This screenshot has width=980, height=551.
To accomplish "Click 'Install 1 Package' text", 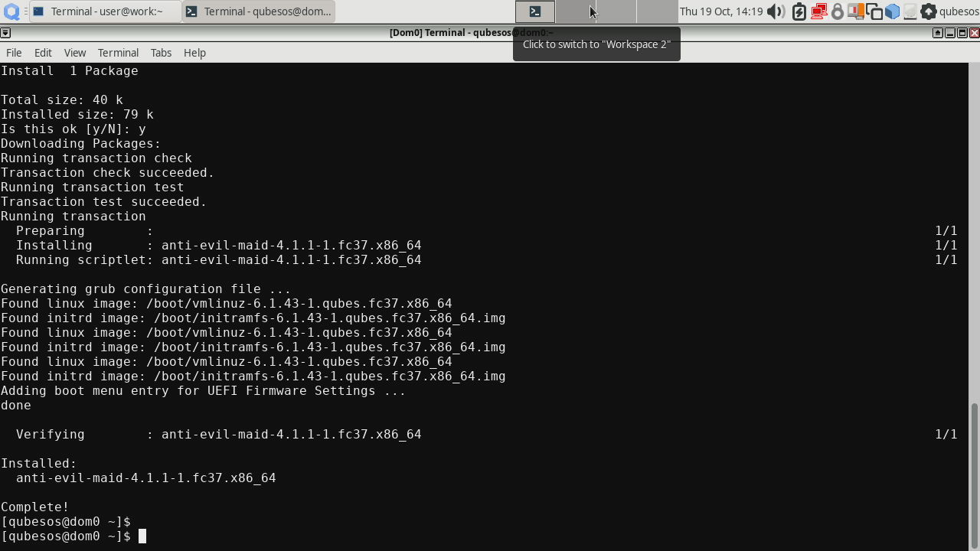I will (70, 71).
